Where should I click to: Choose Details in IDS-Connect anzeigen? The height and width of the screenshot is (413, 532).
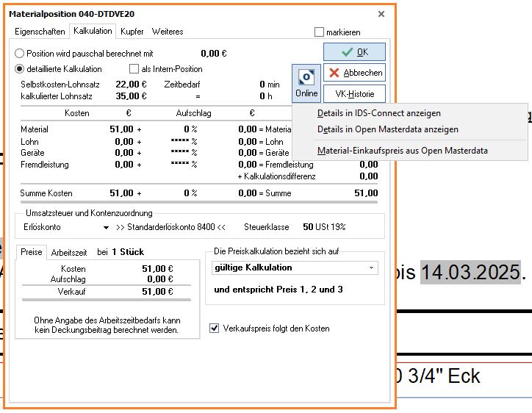[x=378, y=113]
